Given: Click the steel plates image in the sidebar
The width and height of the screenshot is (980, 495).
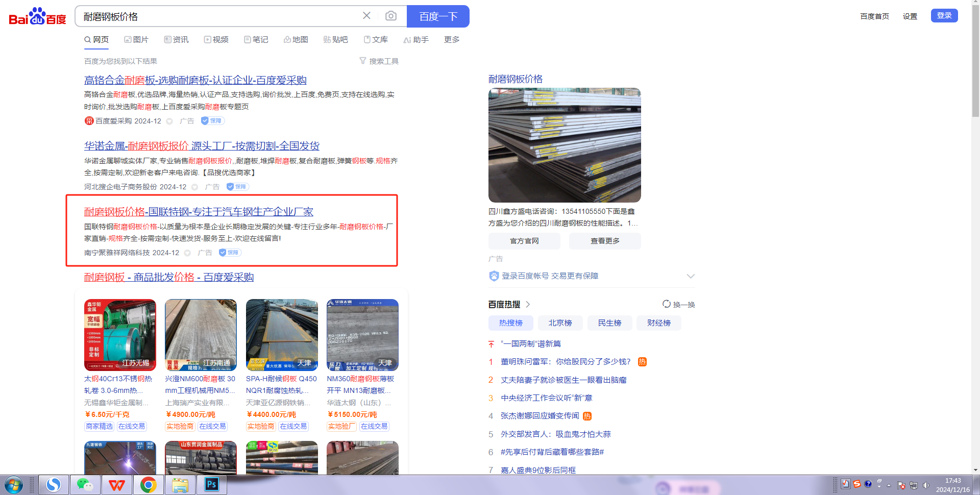Looking at the screenshot, I should pos(565,145).
